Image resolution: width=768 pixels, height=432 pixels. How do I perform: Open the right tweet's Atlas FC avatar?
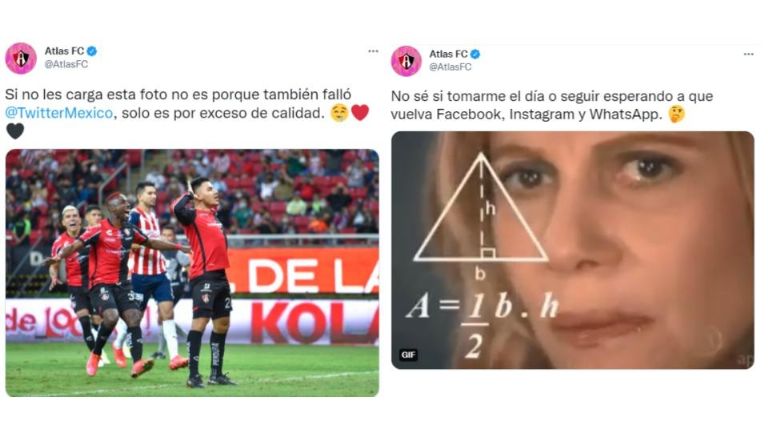tap(406, 61)
